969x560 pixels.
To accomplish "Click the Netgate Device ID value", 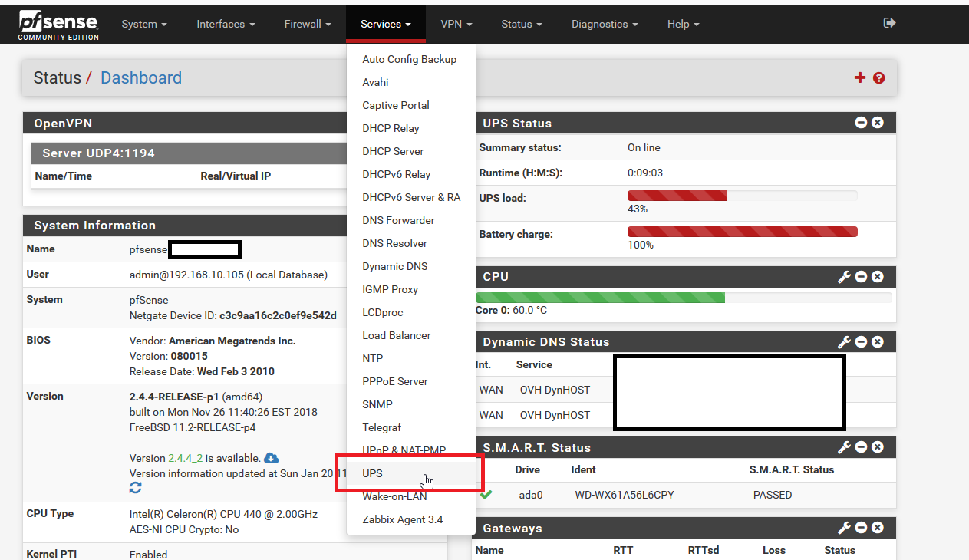I will pos(278,315).
